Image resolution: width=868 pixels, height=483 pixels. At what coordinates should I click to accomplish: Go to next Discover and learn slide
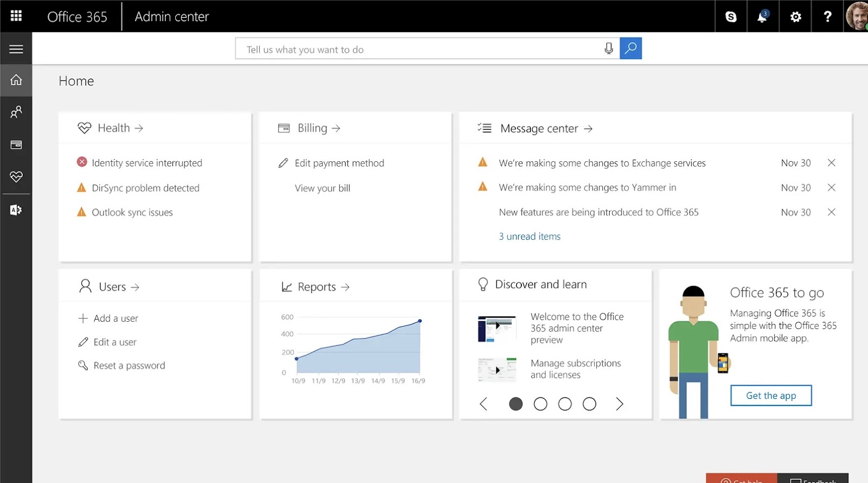(x=620, y=404)
